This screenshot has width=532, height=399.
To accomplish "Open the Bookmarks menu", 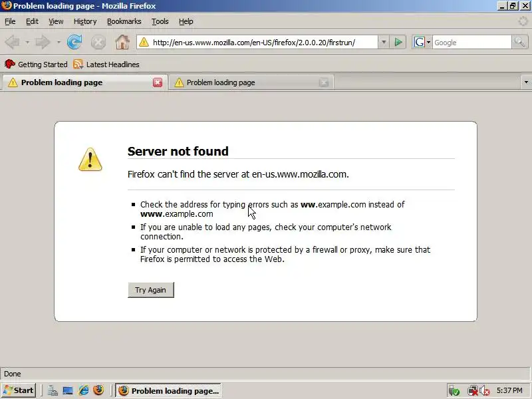I will pos(124,21).
